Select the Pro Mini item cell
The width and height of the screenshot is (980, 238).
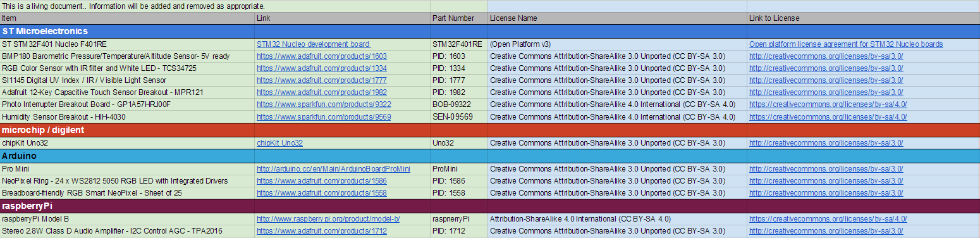click(x=127, y=169)
